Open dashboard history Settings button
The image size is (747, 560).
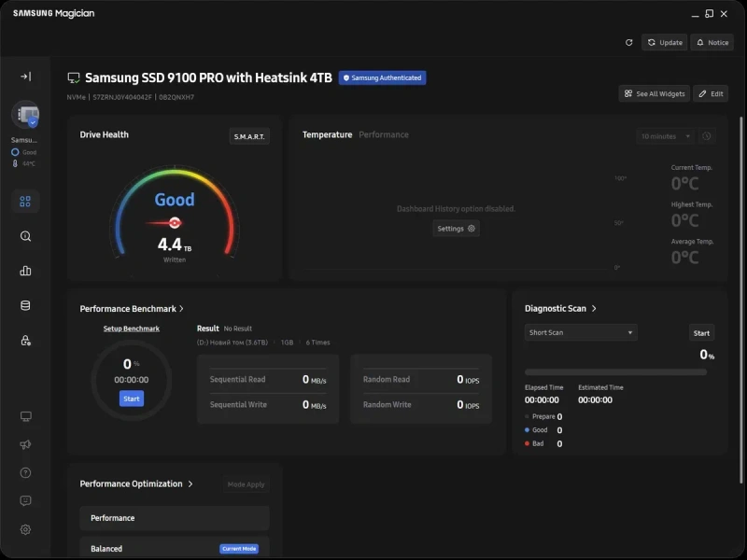tap(456, 229)
